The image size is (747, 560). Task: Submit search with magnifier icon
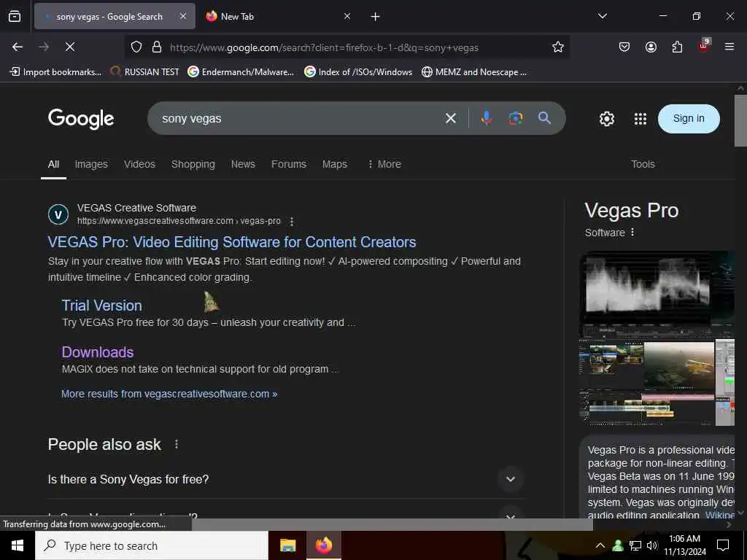click(544, 118)
